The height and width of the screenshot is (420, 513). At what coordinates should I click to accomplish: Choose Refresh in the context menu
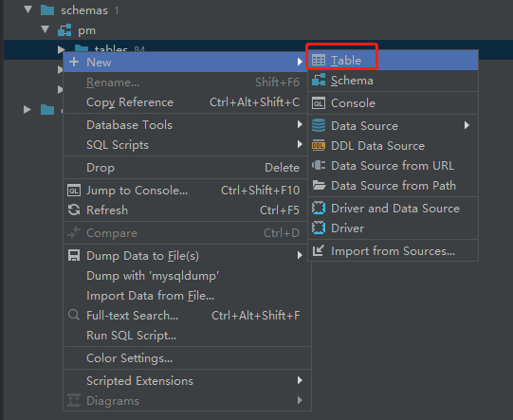point(186,210)
